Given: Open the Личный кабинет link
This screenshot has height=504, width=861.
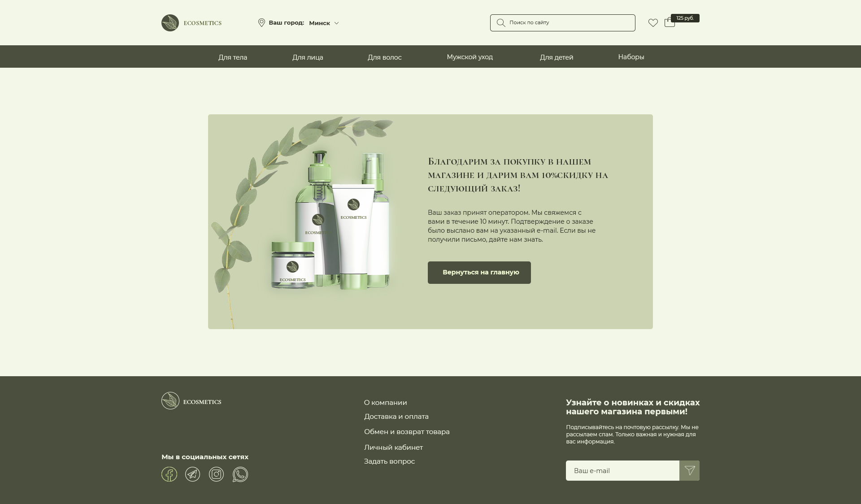Looking at the screenshot, I should point(393,448).
